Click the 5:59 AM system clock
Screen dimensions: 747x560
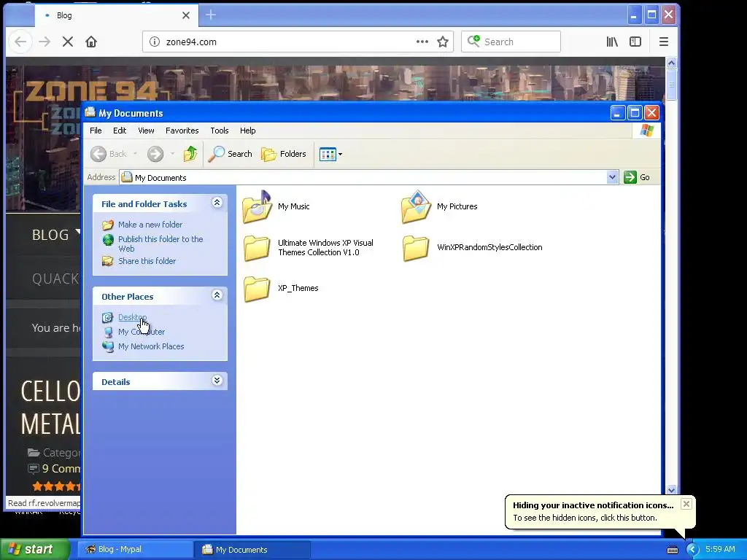[720, 550]
